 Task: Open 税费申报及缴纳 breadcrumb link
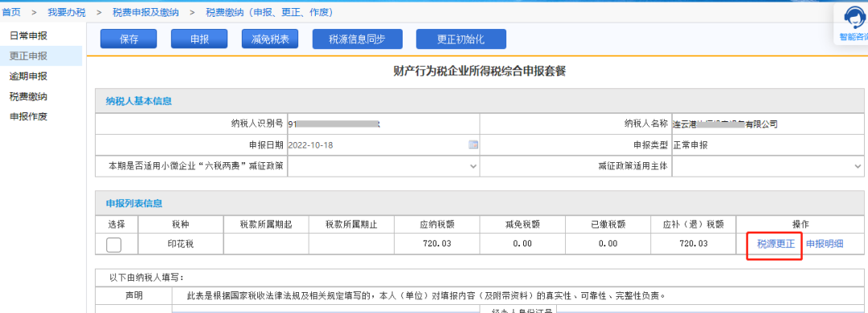145,11
